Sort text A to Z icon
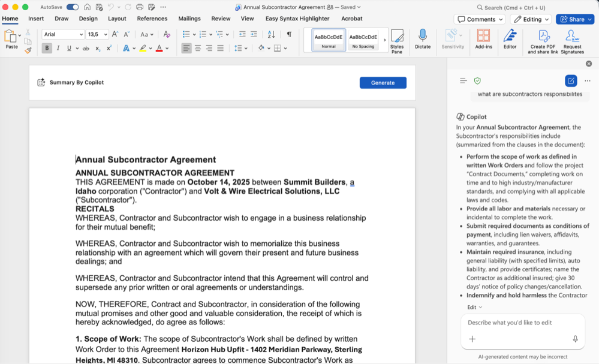 coord(271,34)
